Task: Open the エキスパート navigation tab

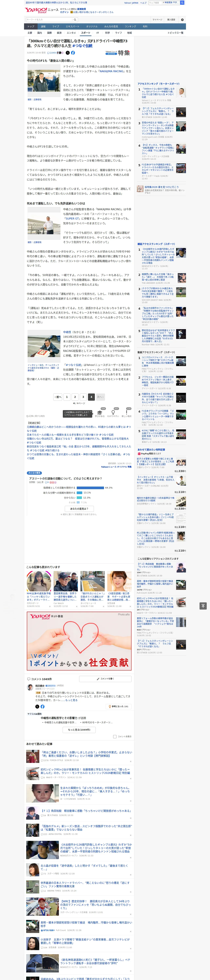Action: click(72, 27)
